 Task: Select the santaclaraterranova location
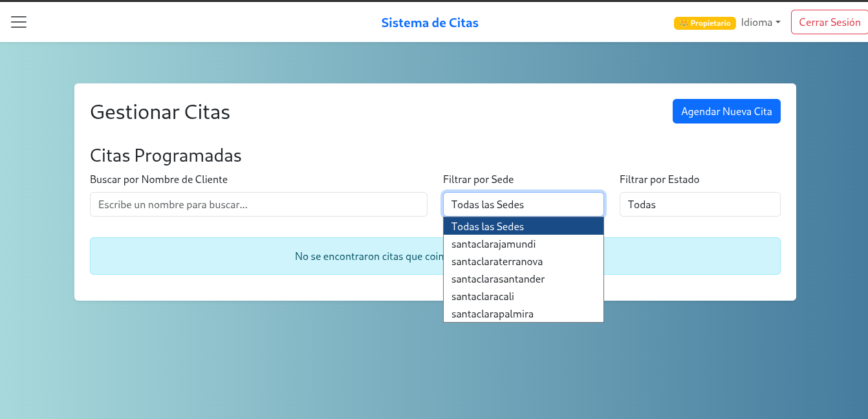[497, 261]
